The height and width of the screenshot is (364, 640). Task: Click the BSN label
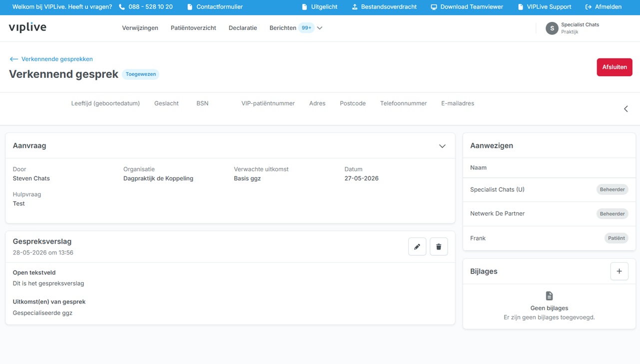pos(202,103)
